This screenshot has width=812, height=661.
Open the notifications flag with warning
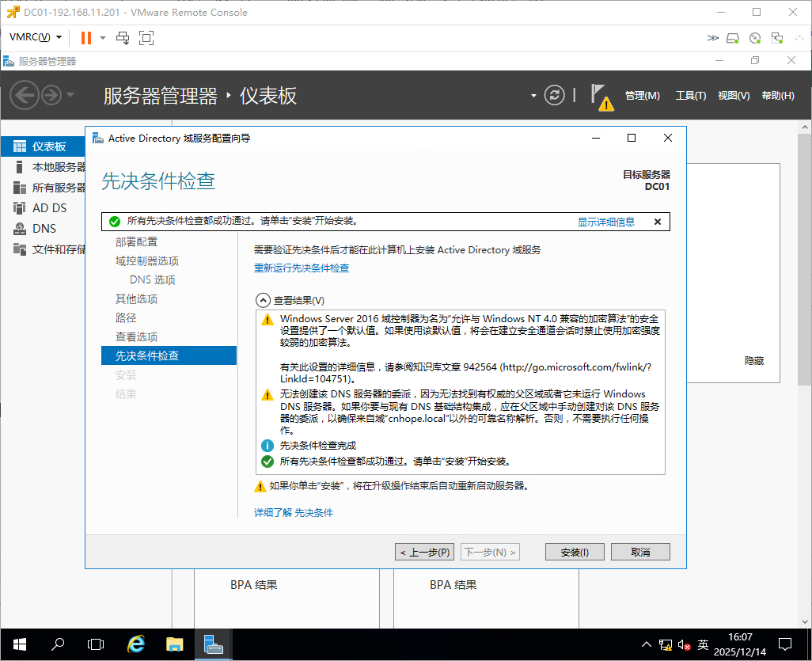point(601,97)
